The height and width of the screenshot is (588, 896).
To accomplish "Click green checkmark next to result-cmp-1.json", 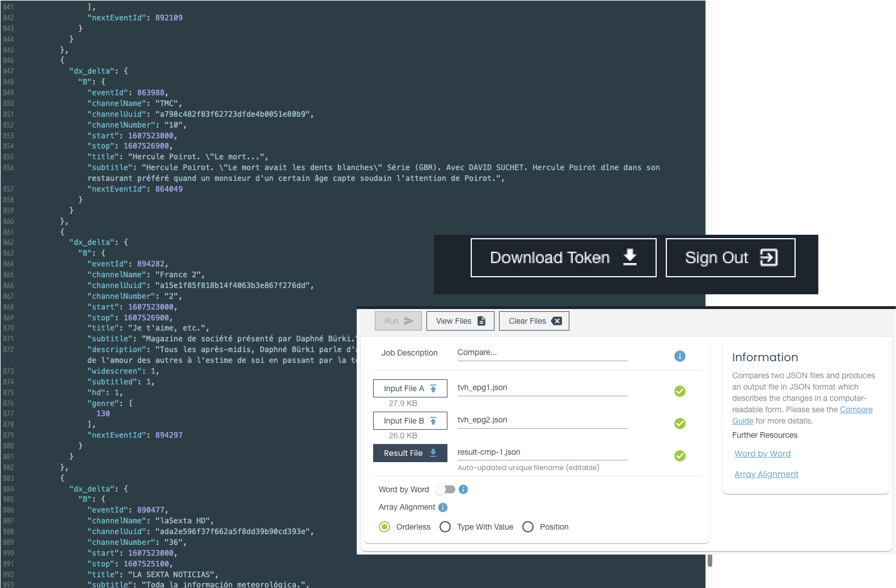I will (x=679, y=456).
